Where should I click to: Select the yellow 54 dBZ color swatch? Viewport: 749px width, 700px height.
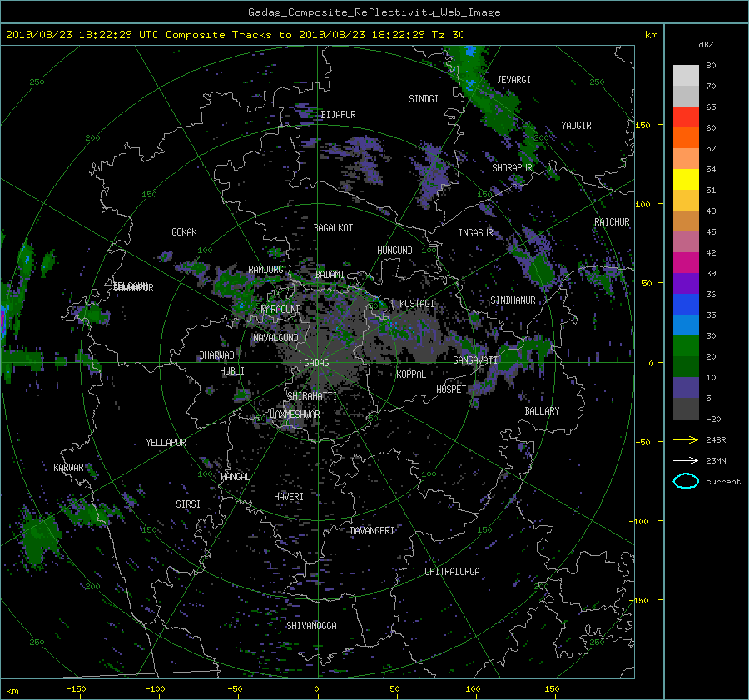pyautogui.click(x=686, y=179)
